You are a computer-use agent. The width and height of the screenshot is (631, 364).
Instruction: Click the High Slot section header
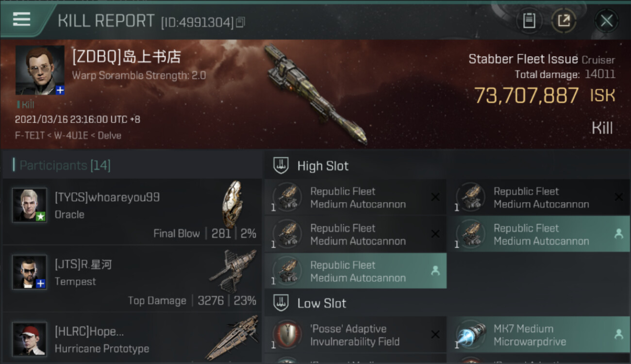[323, 166]
